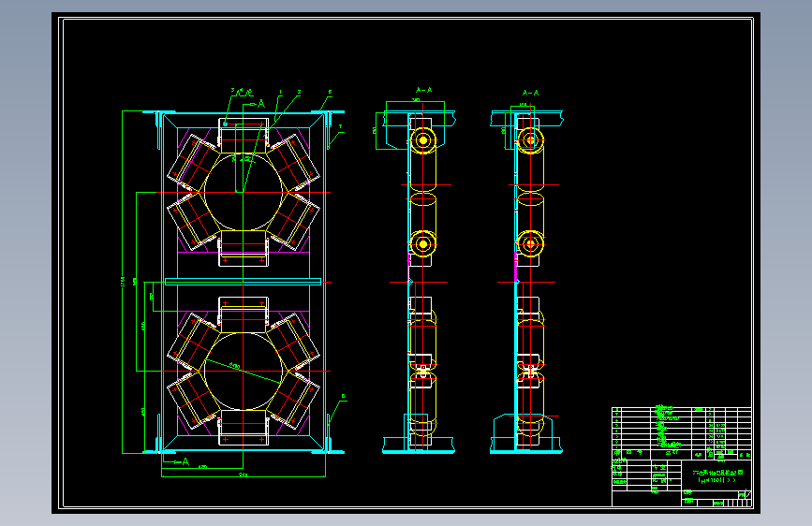Select the 420 dimension text below the front view
This screenshot has width=812, height=526.
(202, 466)
